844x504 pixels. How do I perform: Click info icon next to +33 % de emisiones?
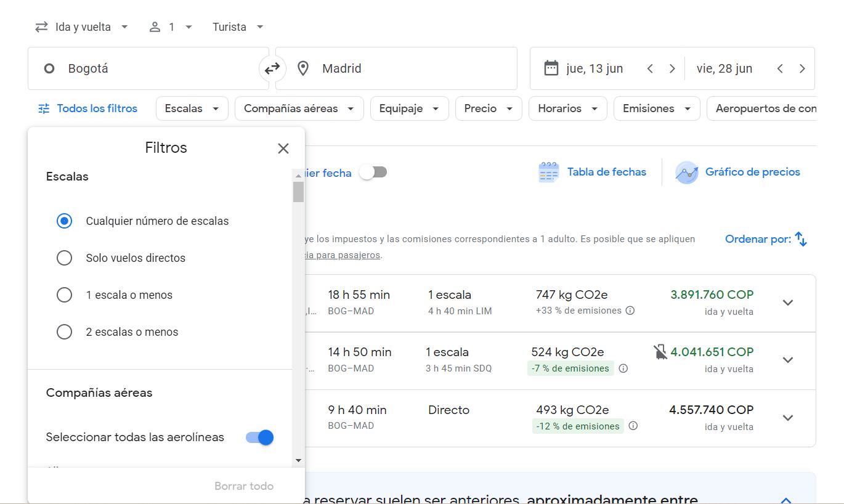pos(630,311)
